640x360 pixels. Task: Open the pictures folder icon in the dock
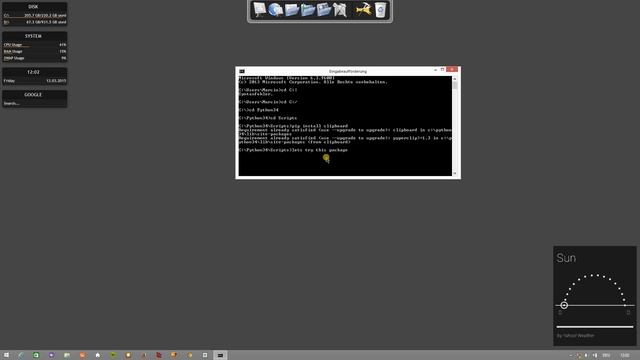point(323,9)
